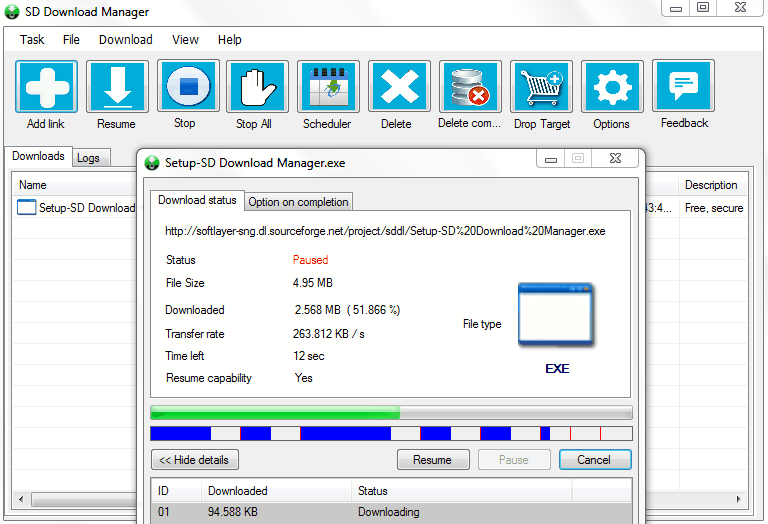Click the Status column header in details
The image size is (768, 524).
[461, 491]
